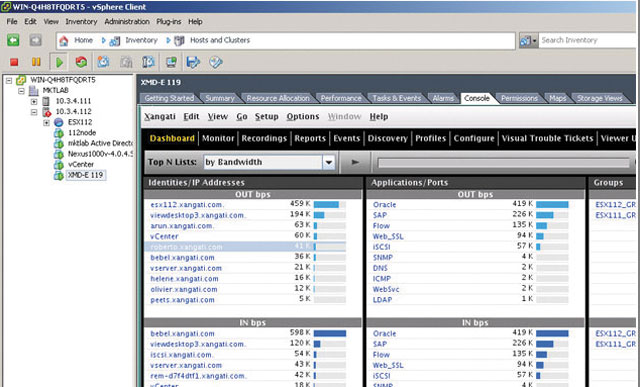Screen dimensions: 640x387
Task: Click the red Power Off stop icon
Action: pyautogui.click(x=14, y=62)
